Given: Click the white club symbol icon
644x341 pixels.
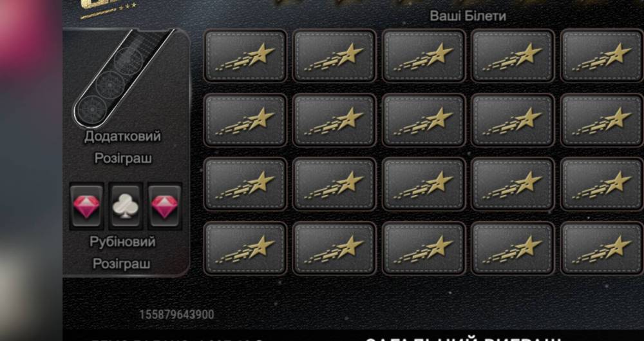Looking at the screenshot, I should 126,206.
